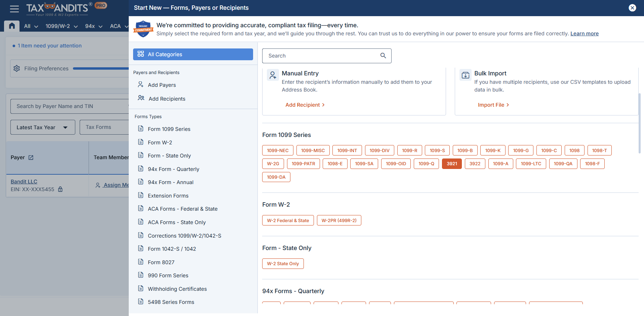644x316 pixels.
Task: Open the 1099/W-2 navigation dropdown
Action: [61, 26]
